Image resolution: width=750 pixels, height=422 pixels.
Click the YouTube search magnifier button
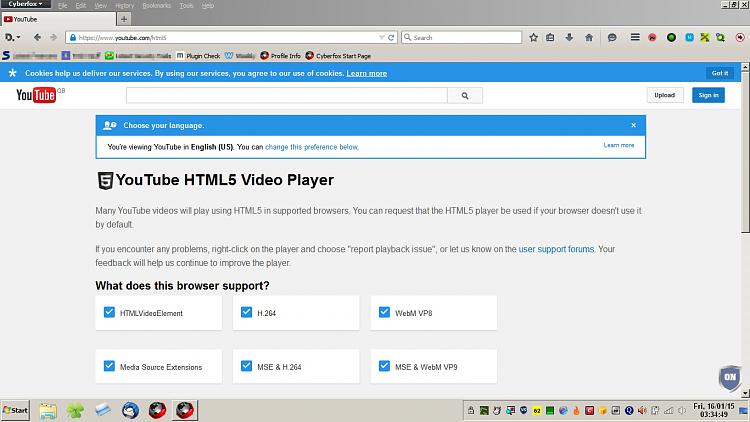465,96
